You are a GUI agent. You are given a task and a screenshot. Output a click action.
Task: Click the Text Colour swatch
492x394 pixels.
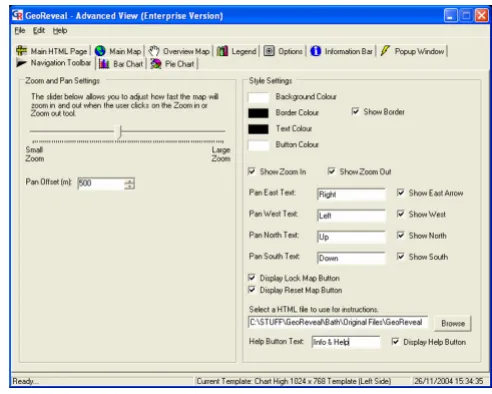coord(258,129)
